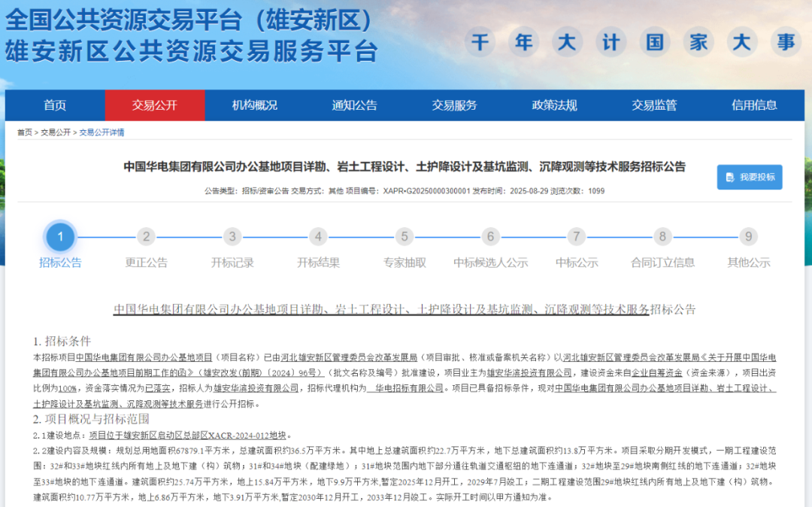The height and width of the screenshot is (507, 812).
Task: Select step 7 circle for 中标公示
Action: pos(577,237)
